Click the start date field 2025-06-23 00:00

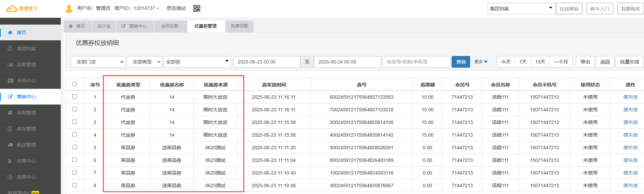[x=267, y=62]
